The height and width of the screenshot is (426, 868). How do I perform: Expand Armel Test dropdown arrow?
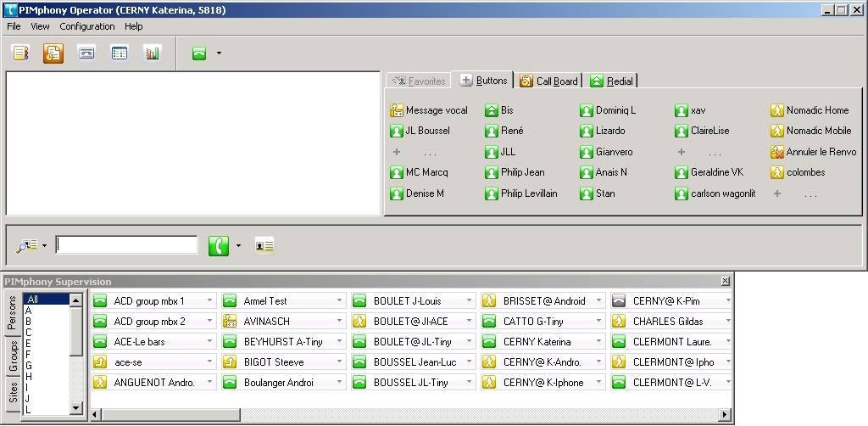(339, 300)
